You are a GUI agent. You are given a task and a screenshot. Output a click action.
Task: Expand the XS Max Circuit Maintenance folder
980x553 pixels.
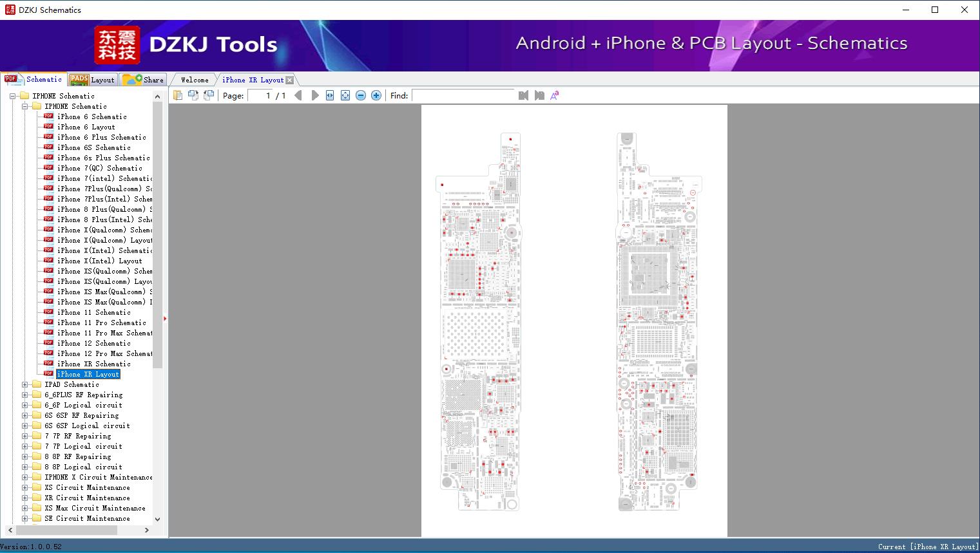click(25, 508)
